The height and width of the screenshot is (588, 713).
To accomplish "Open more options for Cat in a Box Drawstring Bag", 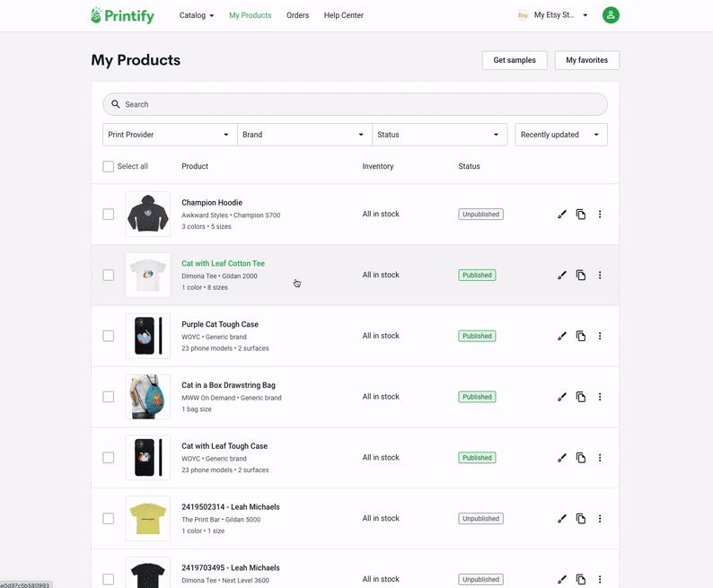I will tap(600, 397).
